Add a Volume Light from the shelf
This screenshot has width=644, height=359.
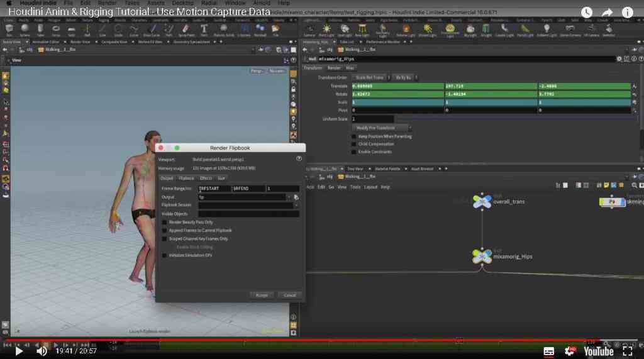(406, 30)
